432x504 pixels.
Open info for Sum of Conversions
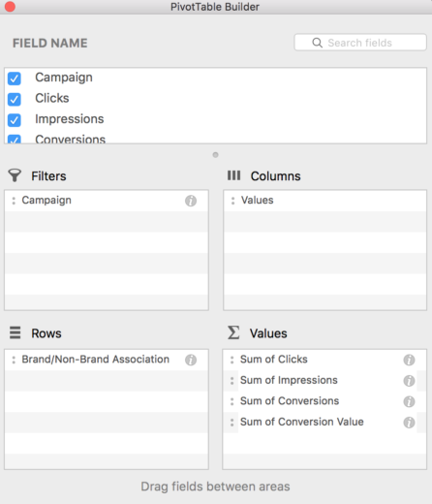(409, 401)
